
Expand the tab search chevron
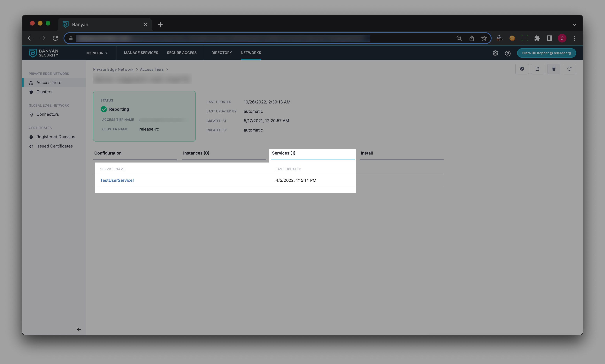pos(574,25)
